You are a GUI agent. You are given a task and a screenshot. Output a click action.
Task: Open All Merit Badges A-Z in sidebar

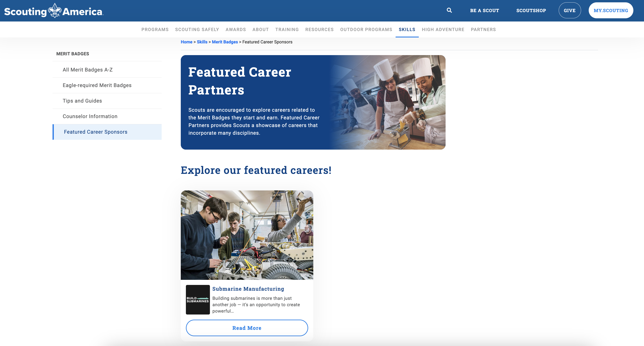tap(107, 70)
